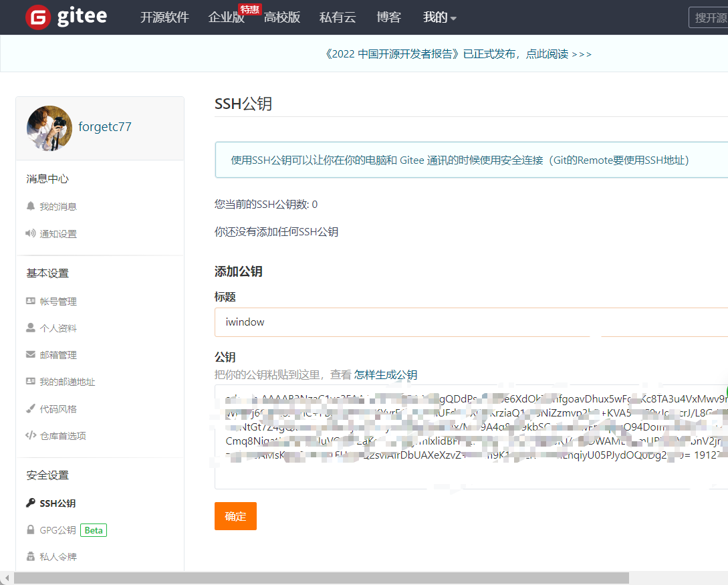728x585 pixels.
Task: Focus the 搜开源 search box
Action: click(709, 17)
